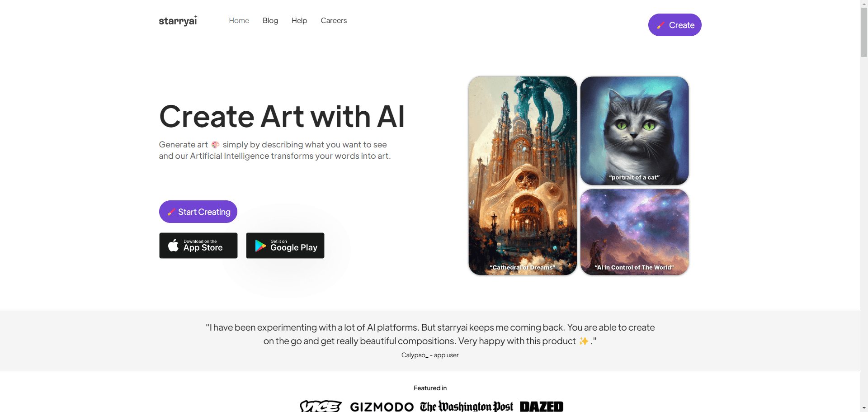Open the portrait of a cat image
This screenshot has width=868, height=412.
635,131
